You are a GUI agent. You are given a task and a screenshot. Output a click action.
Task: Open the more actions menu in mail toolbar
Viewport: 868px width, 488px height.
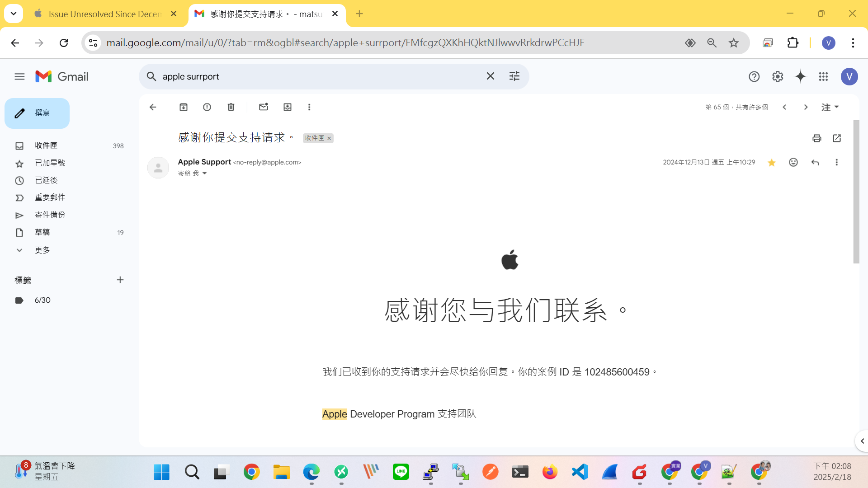309,107
